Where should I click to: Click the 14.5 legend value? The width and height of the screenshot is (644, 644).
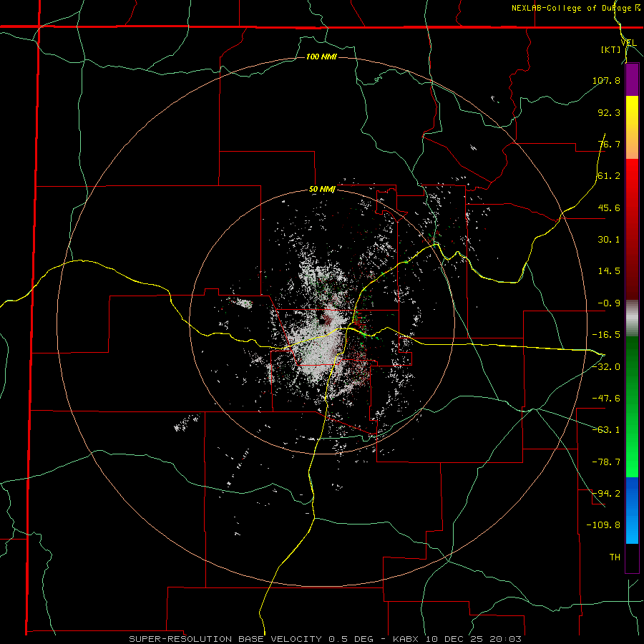(x=609, y=271)
